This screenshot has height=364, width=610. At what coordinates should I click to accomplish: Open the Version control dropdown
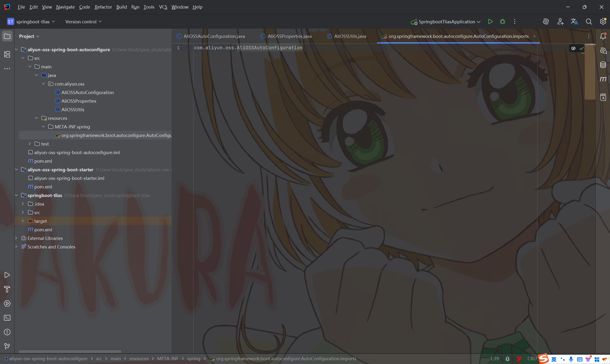[x=83, y=22]
